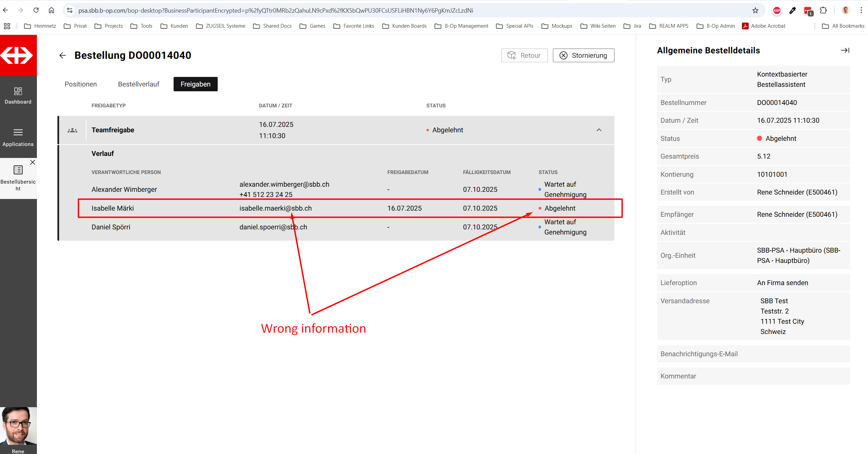Switch to the Positionen tab
Screen dimensions: 868x454
[x=81, y=84]
